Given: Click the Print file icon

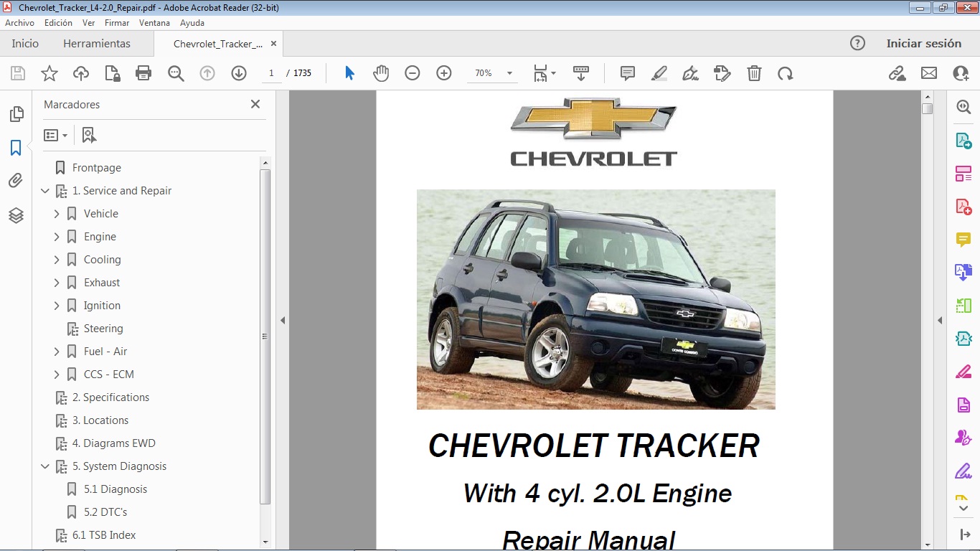Looking at the screenshot, I should coord(143,73).
